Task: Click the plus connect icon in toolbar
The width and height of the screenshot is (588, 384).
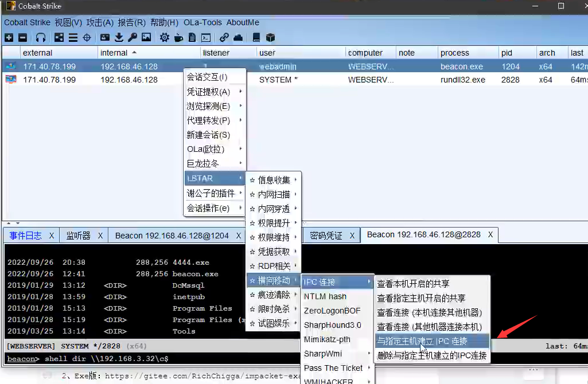Action: pyautogui.click(x=9, y=38)
